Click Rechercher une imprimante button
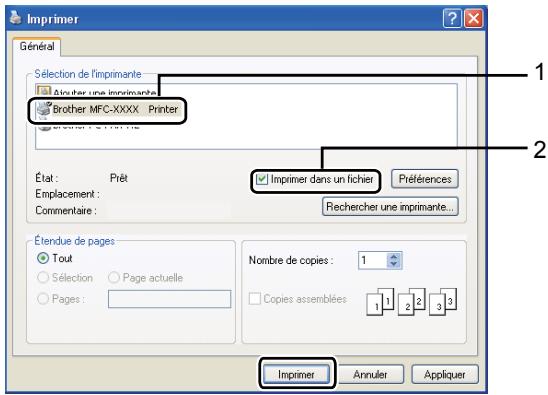 pyautogui.click(x=390, y=207)
